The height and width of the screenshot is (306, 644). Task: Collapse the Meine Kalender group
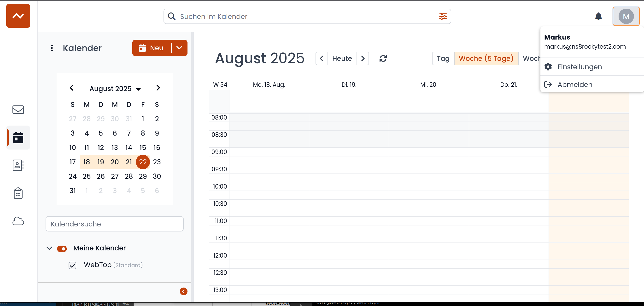pyautogui.click(x=49, y=248)
